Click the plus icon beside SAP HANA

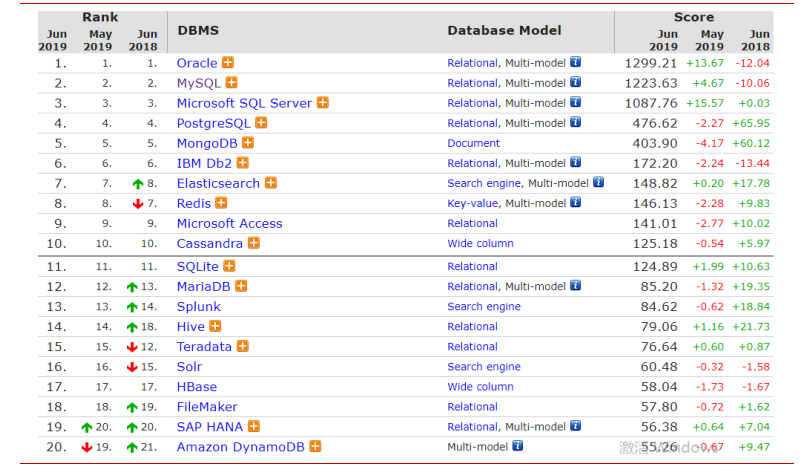coord(254,426)
